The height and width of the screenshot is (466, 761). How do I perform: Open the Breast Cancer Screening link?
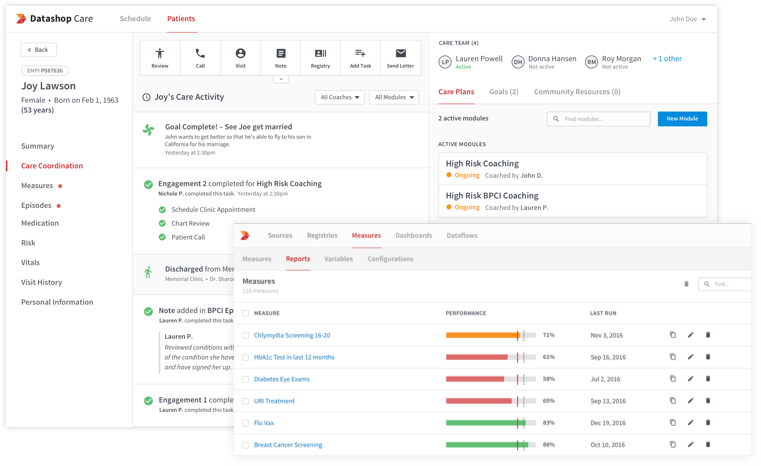[288, 445]
